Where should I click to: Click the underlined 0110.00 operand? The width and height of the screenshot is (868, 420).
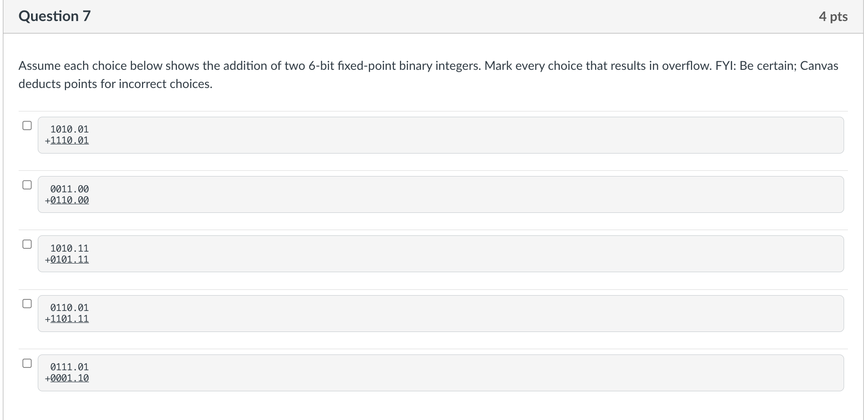71,200
